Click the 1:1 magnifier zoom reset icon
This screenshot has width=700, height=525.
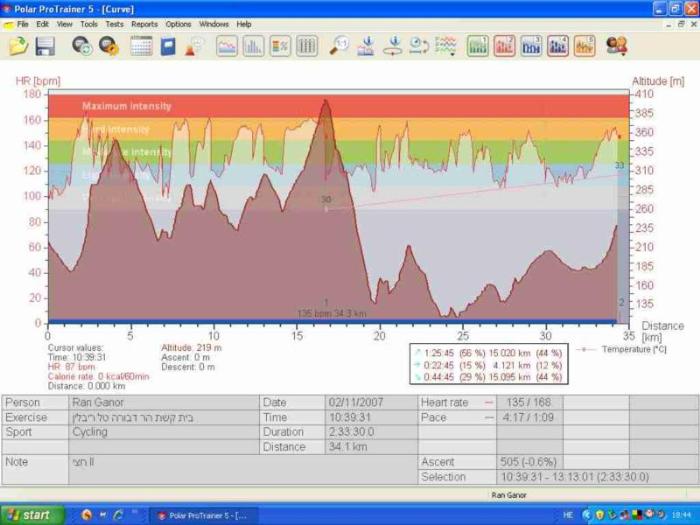point(341,45)
